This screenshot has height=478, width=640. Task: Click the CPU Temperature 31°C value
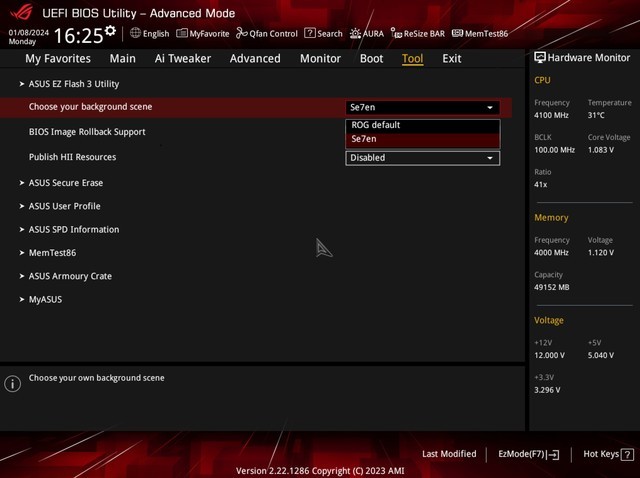[596, 115]
